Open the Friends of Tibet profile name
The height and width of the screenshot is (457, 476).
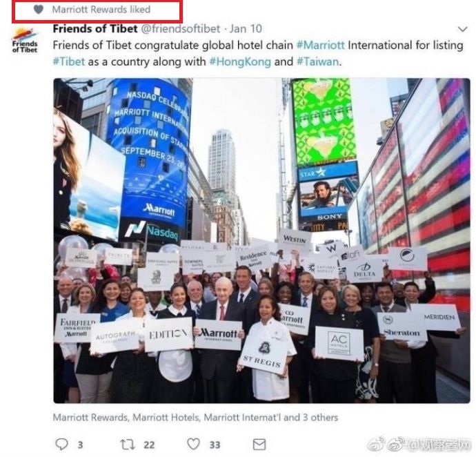95,28
